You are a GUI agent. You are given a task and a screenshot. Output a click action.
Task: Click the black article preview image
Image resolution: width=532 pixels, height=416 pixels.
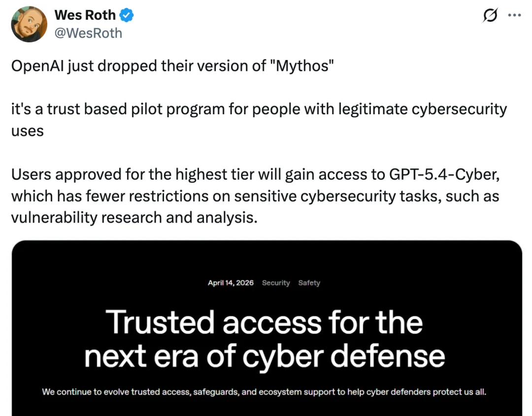266,327
